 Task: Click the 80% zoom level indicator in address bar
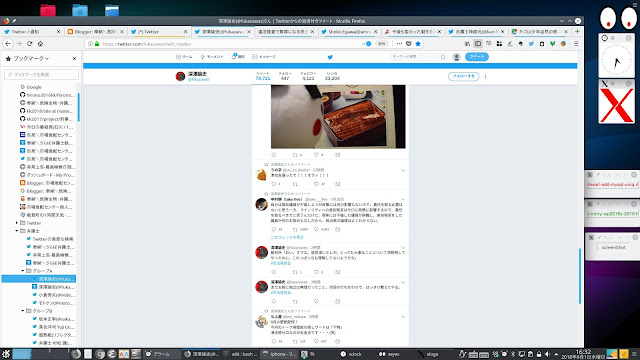381,44
